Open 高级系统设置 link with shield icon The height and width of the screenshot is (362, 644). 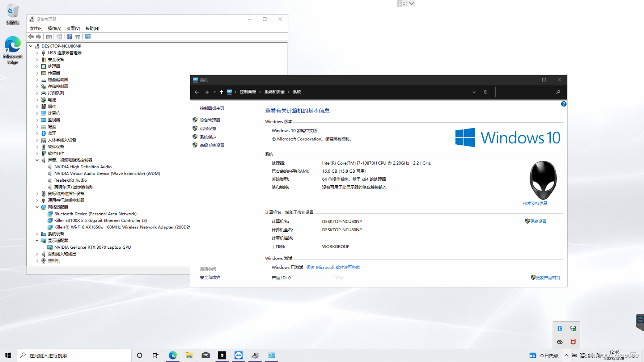pyautogui.click(x=212, y=145)
